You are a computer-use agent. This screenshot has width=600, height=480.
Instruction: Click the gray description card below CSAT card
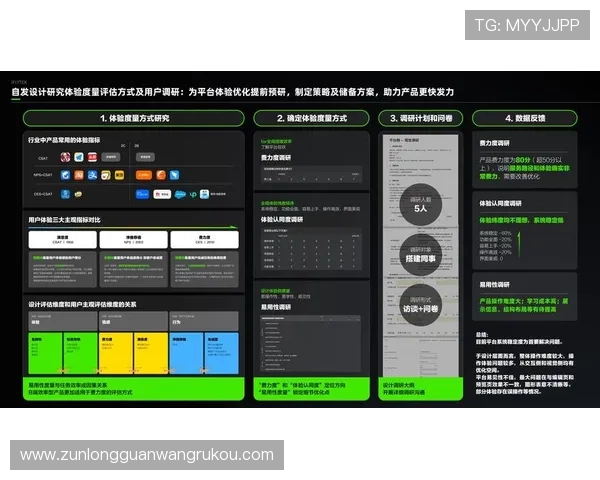(x=63, y=269)
